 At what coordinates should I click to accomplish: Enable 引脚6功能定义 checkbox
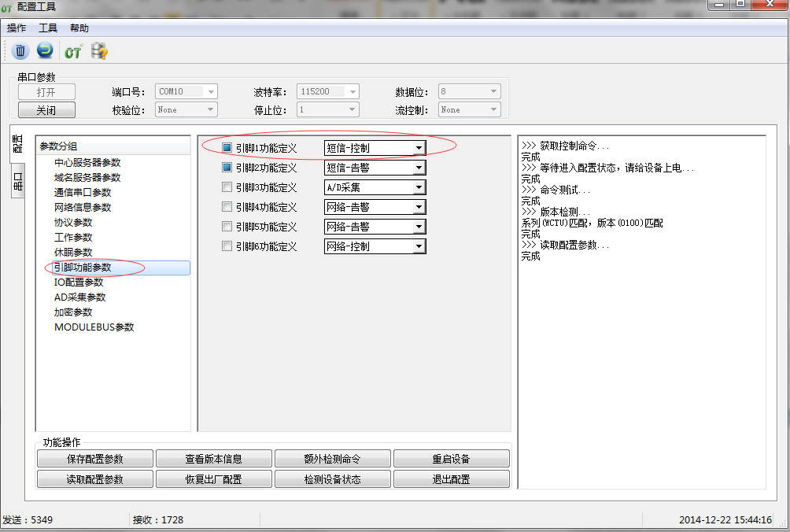tap(227, 246)
